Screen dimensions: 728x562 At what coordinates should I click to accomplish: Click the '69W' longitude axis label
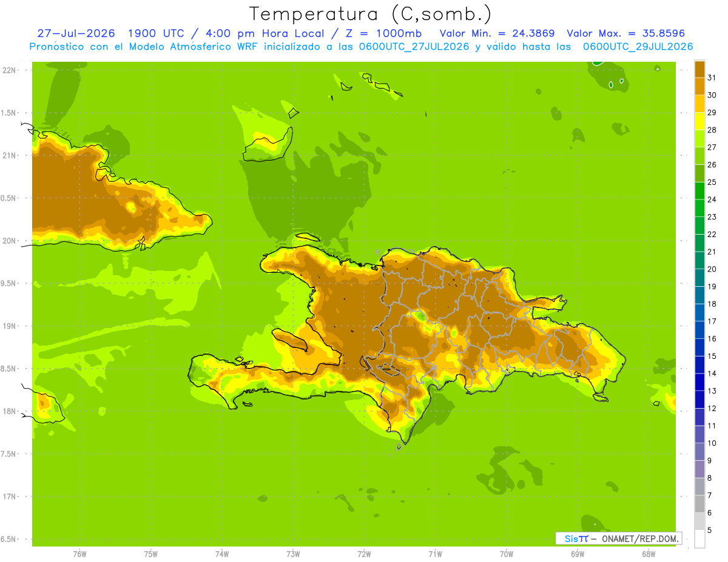(x=578, y=554)
